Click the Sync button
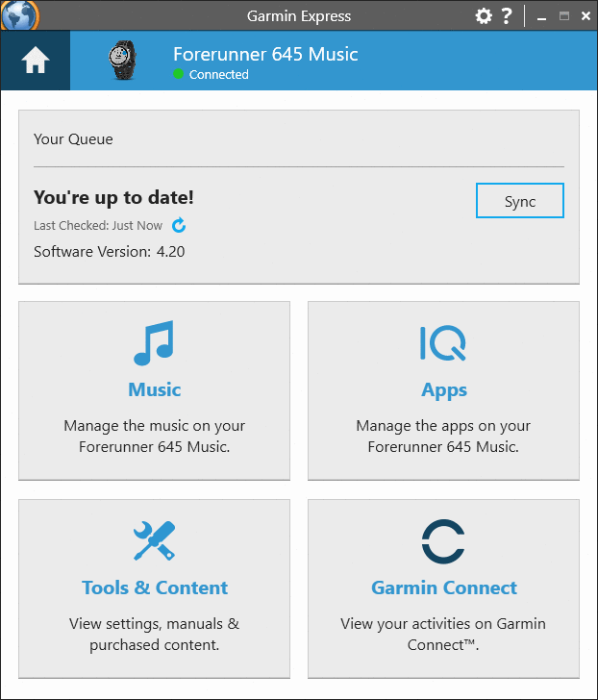598x700 pixels. [x=520, y=200]
